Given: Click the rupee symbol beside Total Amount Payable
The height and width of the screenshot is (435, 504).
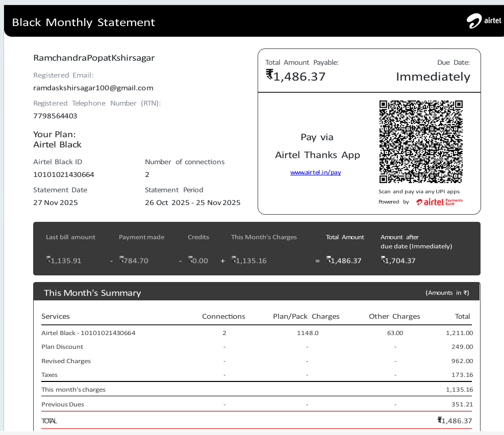Looking at the screenshot, I should [x=269, y=75].
